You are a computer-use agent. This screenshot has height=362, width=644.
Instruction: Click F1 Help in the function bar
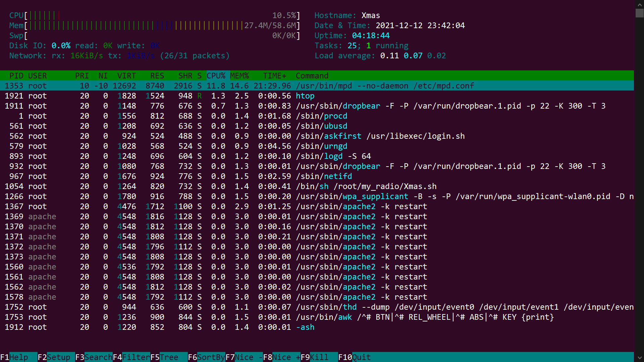pos(14,357)
